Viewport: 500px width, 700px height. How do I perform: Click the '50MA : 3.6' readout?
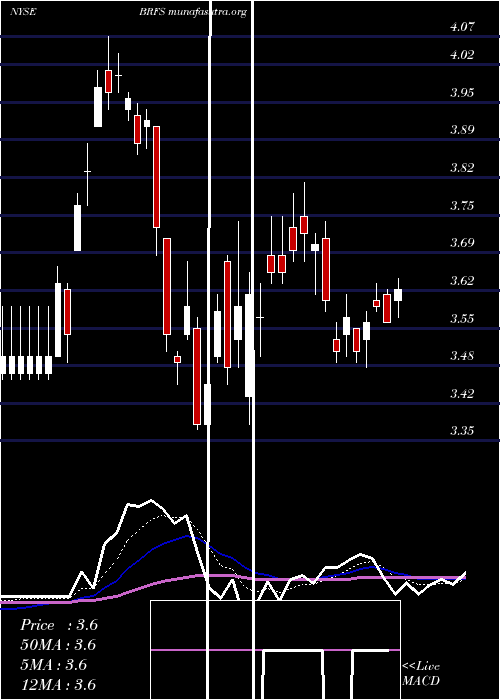click(59, 645)
